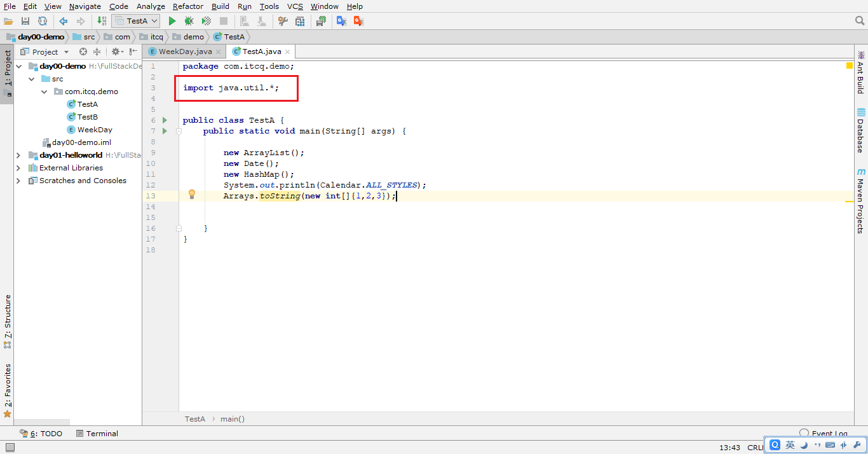The image size is (868, 454).
Task: Close the WeekDay.java tab
Action: click(x=218, y=52)
